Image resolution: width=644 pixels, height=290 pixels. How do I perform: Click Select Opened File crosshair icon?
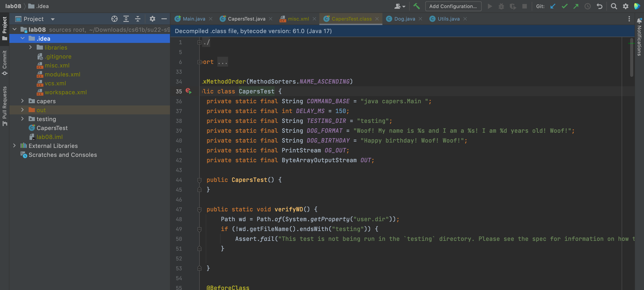[114, 19]
